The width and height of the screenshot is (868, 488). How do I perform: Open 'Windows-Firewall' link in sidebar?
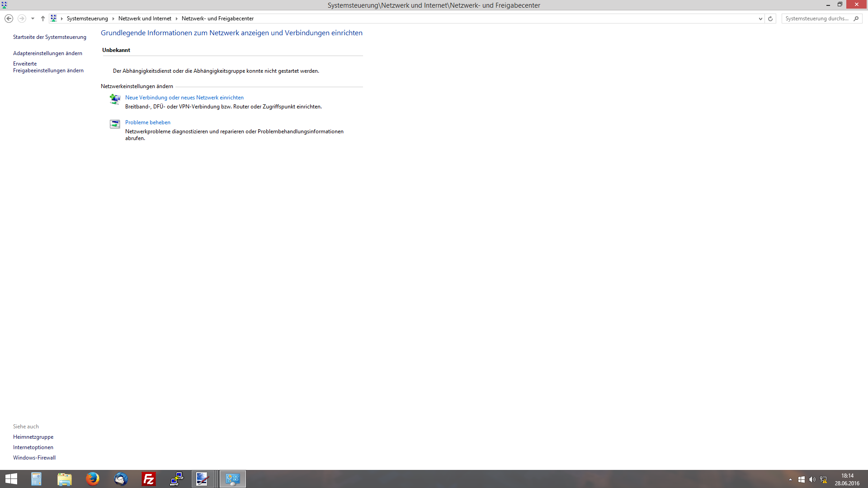34,458
